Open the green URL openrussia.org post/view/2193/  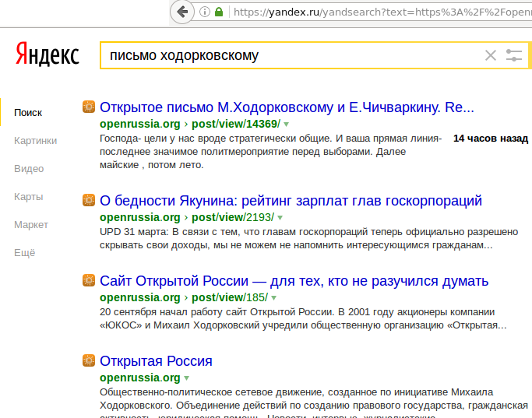pos(187,217)
